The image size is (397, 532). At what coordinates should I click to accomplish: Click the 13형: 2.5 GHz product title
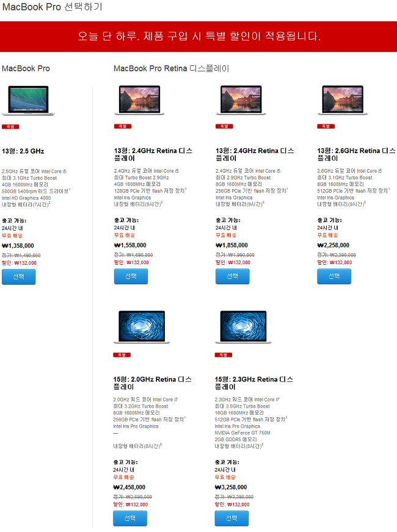click(x=23, y=151)
